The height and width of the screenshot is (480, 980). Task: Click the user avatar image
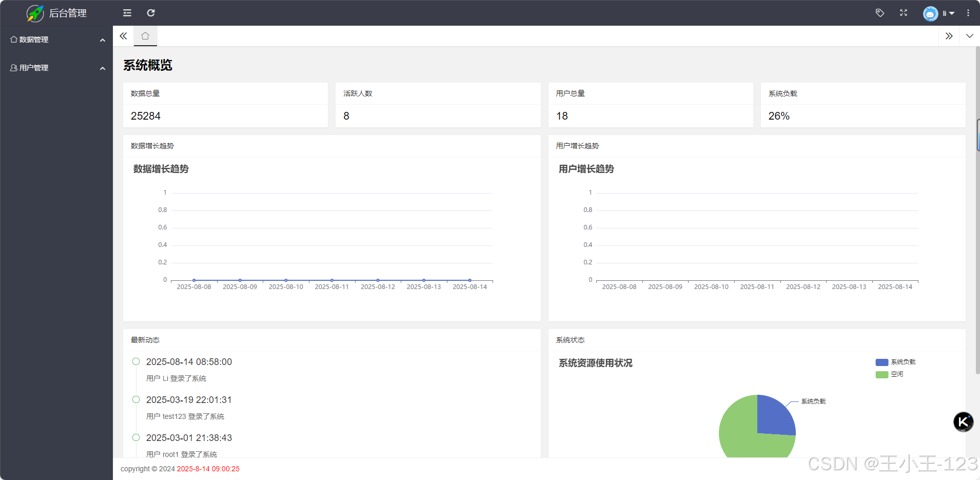(x=930, y=13)
